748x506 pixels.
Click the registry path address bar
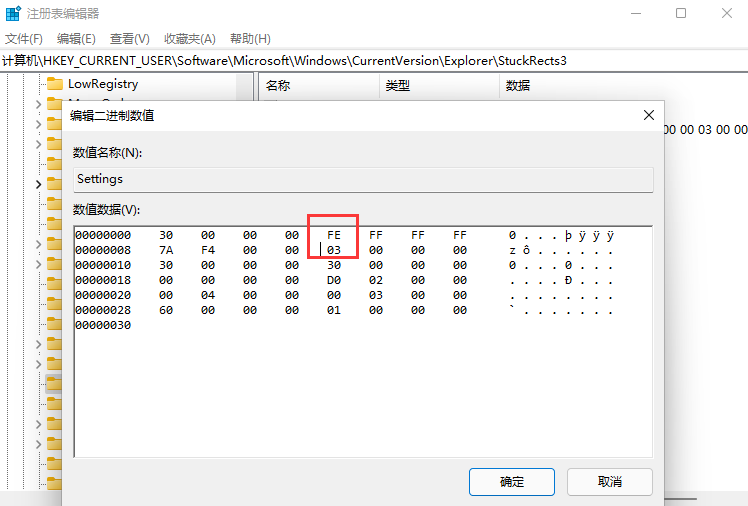pos(374,61)
